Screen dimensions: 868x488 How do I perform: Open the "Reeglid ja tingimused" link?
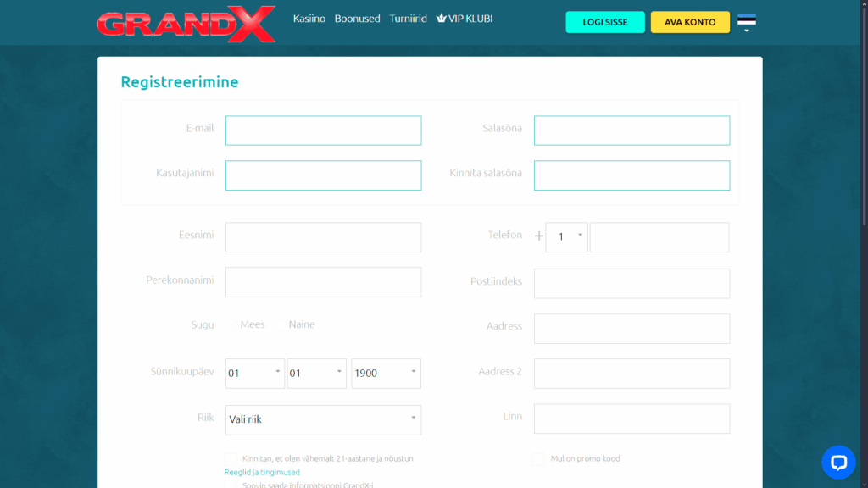pos(262,472)
